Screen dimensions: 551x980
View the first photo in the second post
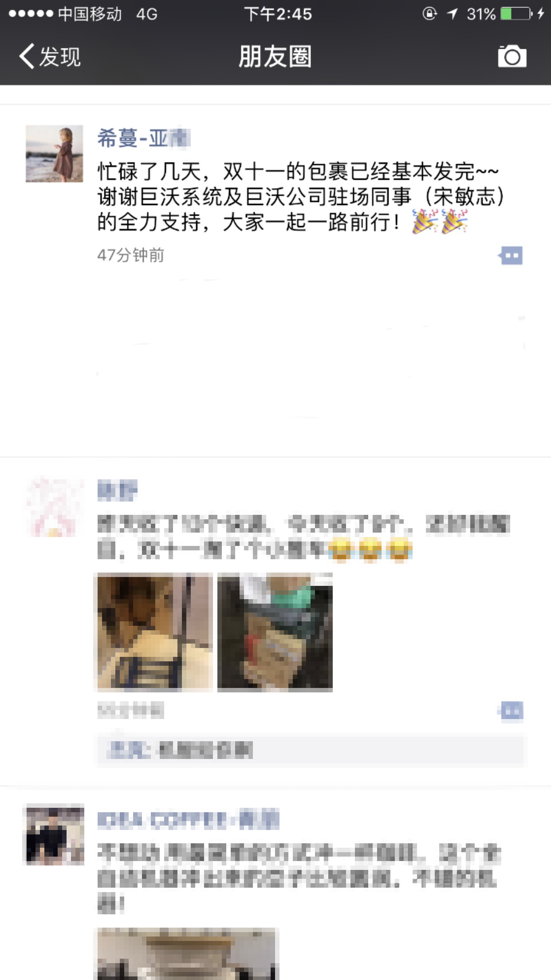[155, 632]
